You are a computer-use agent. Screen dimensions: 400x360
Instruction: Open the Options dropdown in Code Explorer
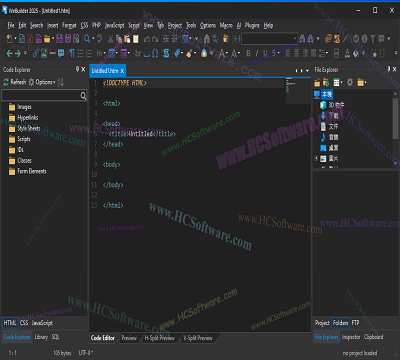(x=42, y=82)
